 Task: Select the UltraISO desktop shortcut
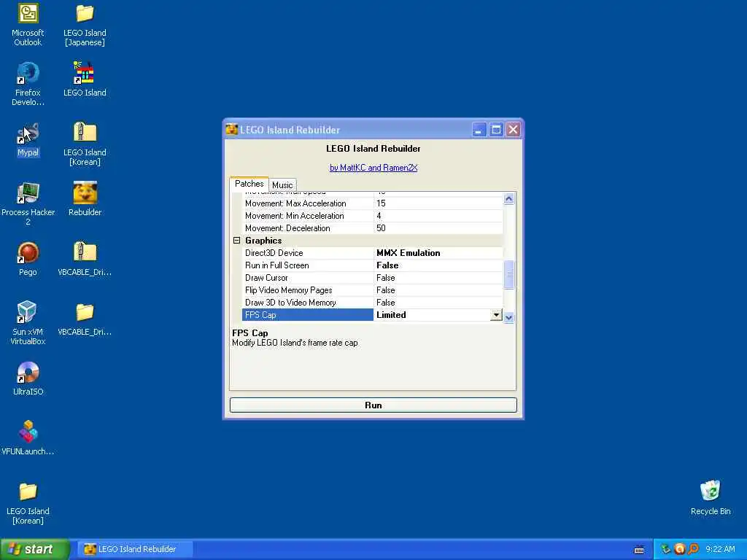click(x=28, y=373)
